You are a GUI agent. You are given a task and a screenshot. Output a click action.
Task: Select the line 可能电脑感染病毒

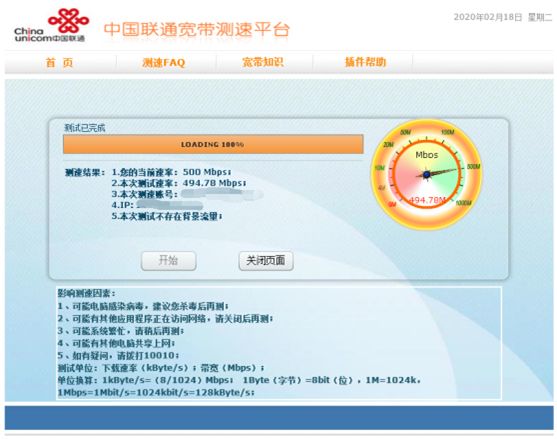[x=143, y=306]
